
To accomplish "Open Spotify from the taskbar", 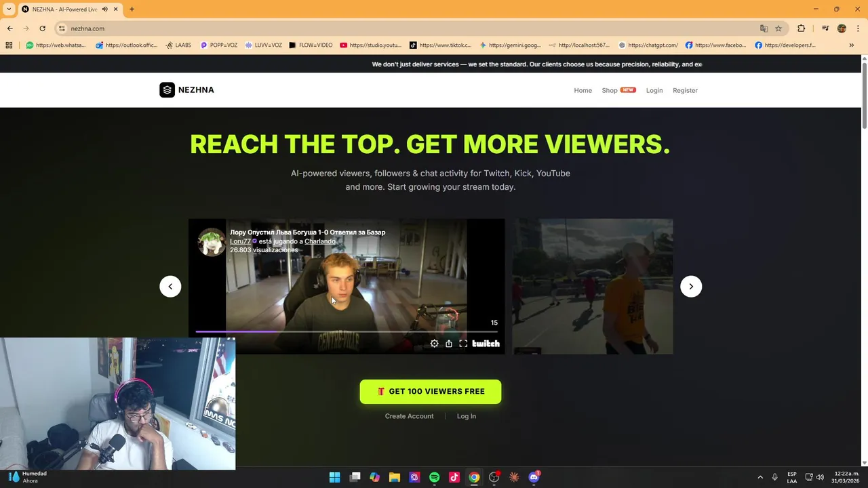I will tap(434, 477).
